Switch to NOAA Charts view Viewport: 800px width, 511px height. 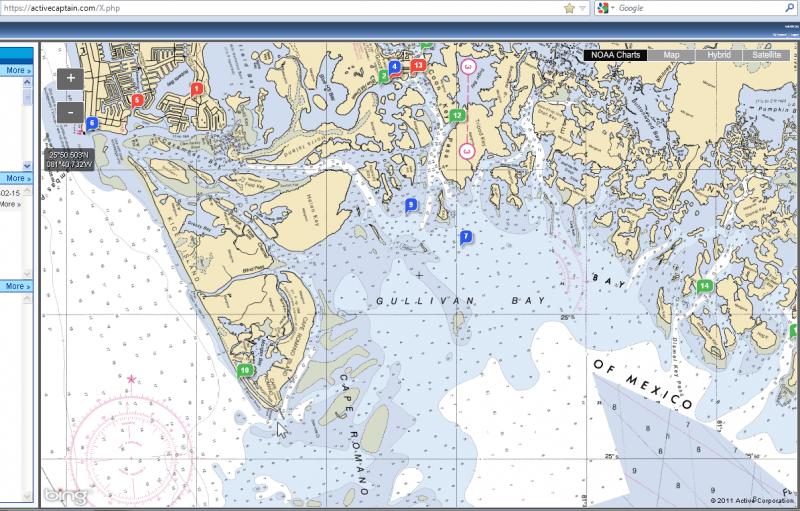614,55
